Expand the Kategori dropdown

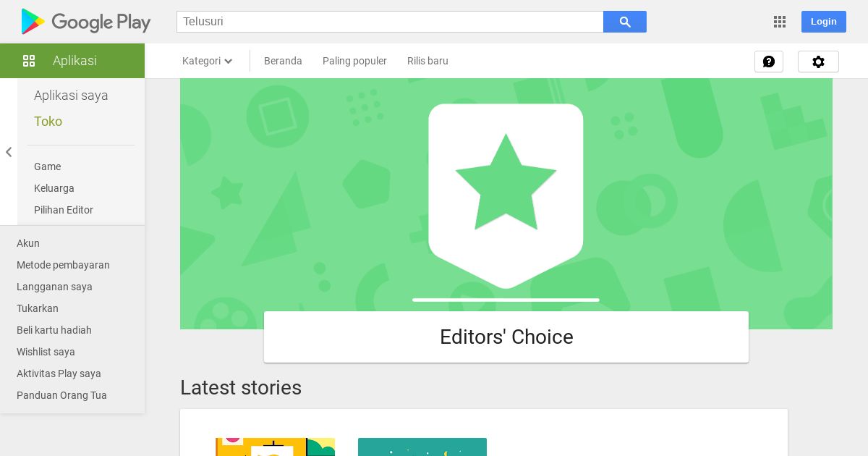pyautogui.click(x=207, y=61)
